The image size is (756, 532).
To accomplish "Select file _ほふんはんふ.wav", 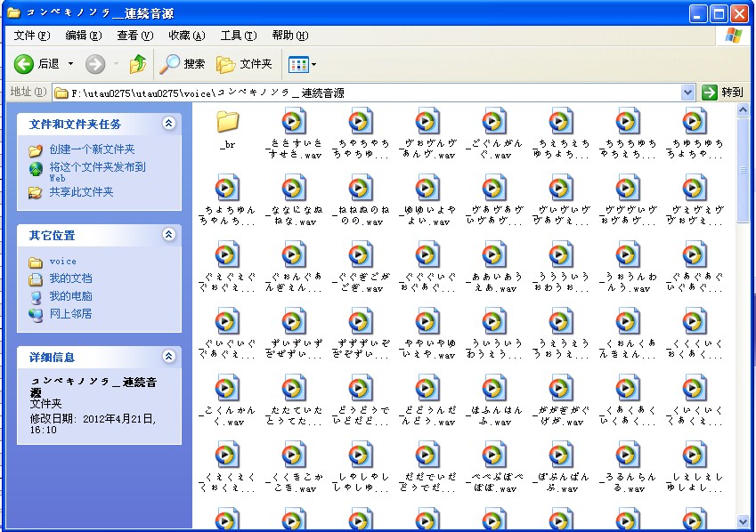I will tap(494, 400).
